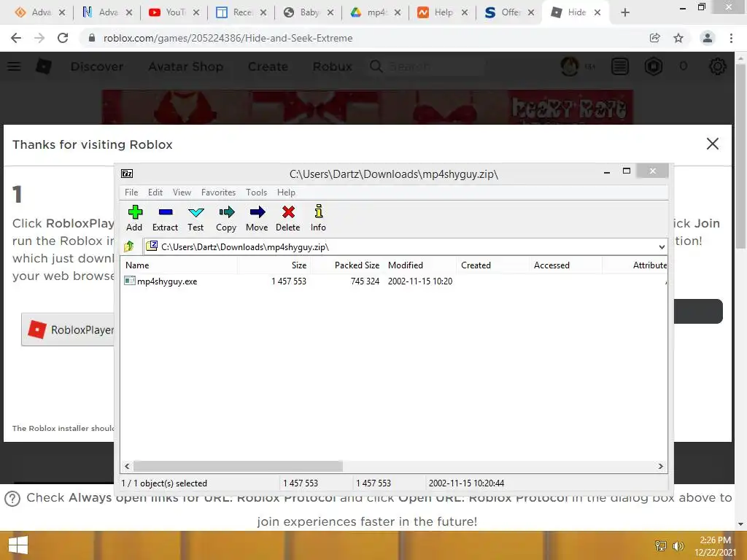The image size is (747, 560).
Task: Open Discover in the Roblox header
Action: pos(97,66)
